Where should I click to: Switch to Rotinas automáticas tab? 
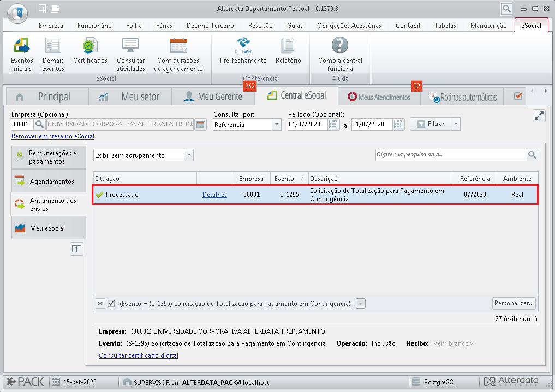point(463,97)
